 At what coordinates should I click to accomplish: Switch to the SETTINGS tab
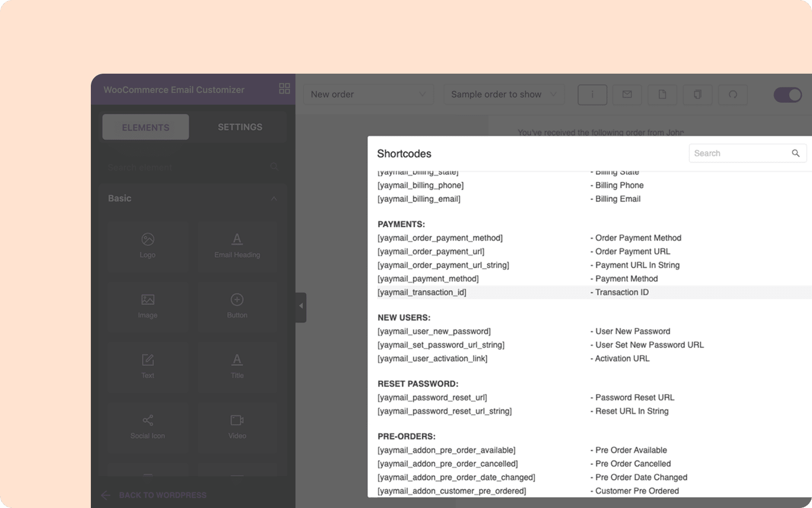pyautogui.click(x=240, y=127)
